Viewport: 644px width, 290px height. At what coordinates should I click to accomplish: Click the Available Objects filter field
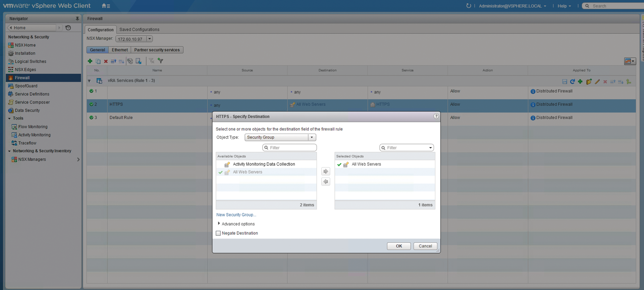pyautogui.click(x=292, y=148)
